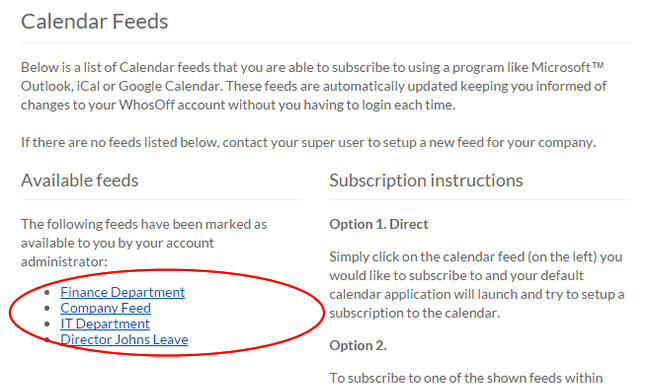Screen dimensions: 652x390
Task: Click the divider line under Calendar Feeds title
Action: (x=326, y=42)
